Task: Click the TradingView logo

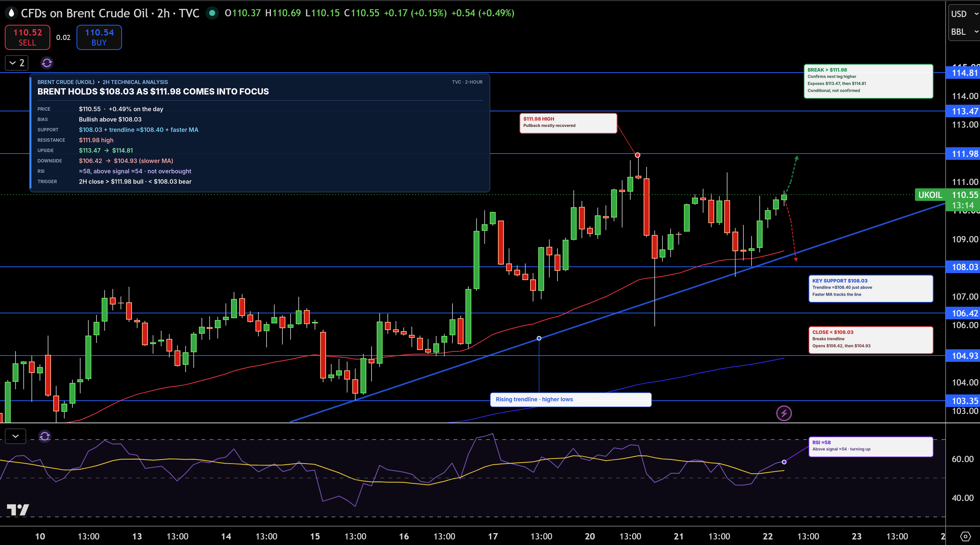Action: 18,509
